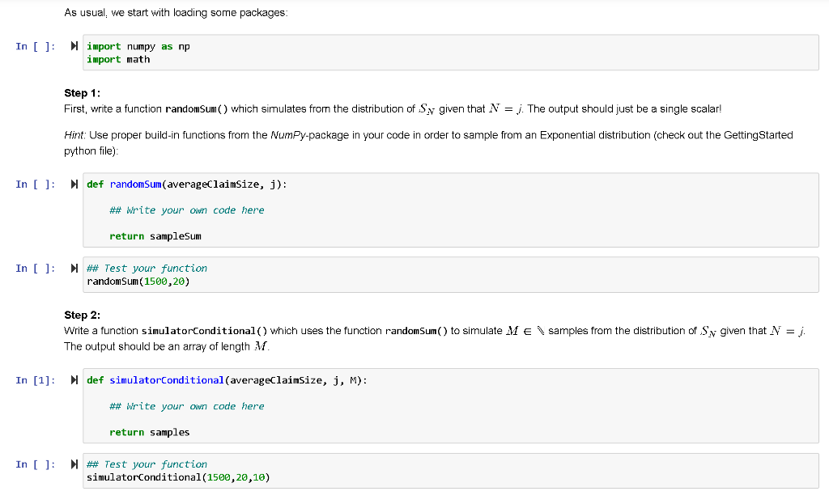Click the Step 2: heading
The image size is (829, 504).
82,315
